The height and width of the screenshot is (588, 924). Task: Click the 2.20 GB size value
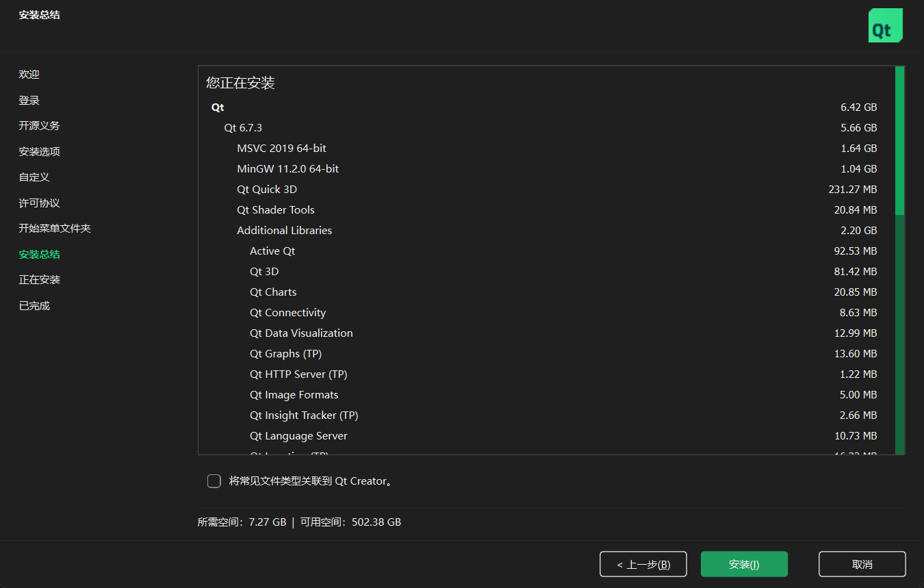coord(858,231)
